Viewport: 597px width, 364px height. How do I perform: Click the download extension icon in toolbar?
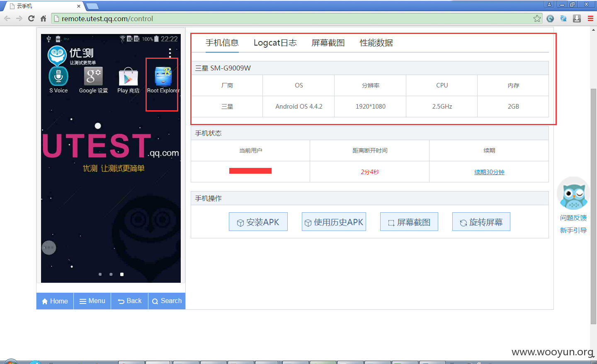[x=577, y=18]
